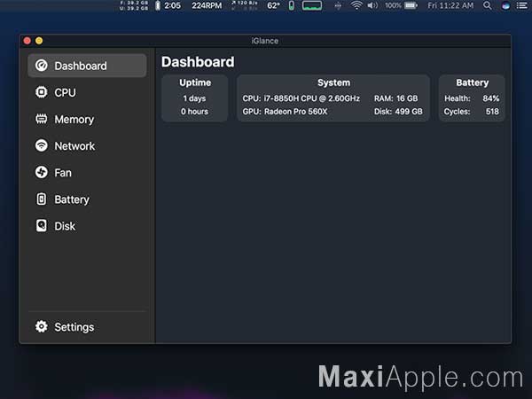Screen dimensions: 532x399
Task: Click the Health 84% value
Action: coord(491,98)
